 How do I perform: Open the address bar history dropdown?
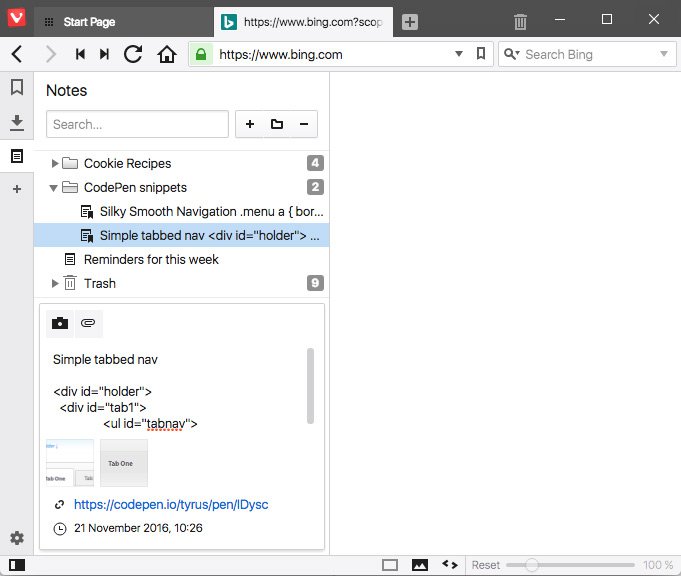tap(459, 55)
